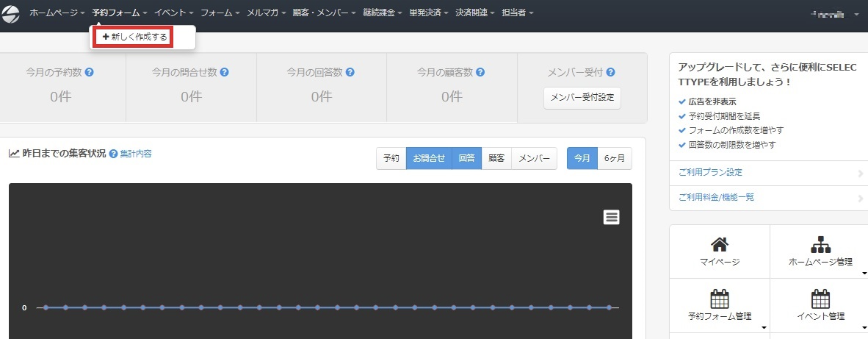
Task: Toggle the 予約 chart filter
Action: click(x=391, y=158)
